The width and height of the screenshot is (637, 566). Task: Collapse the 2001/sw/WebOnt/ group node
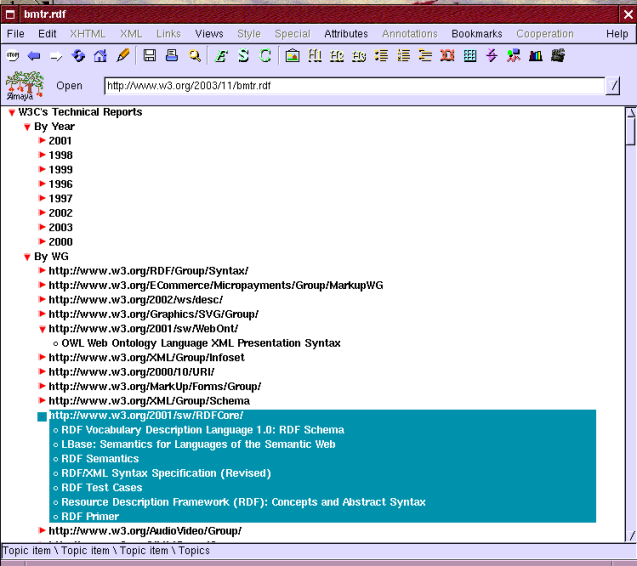point(42,329)
